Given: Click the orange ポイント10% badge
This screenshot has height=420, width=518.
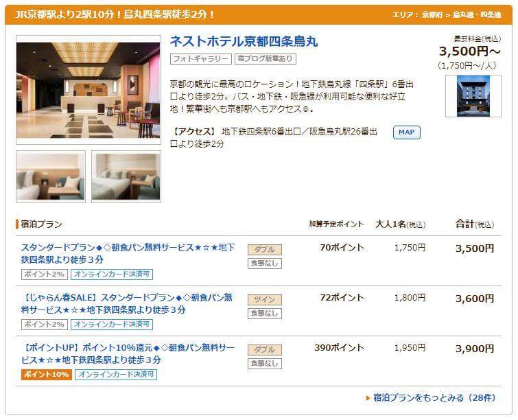Looking at the screenshot, I should [x=46, y=375].
